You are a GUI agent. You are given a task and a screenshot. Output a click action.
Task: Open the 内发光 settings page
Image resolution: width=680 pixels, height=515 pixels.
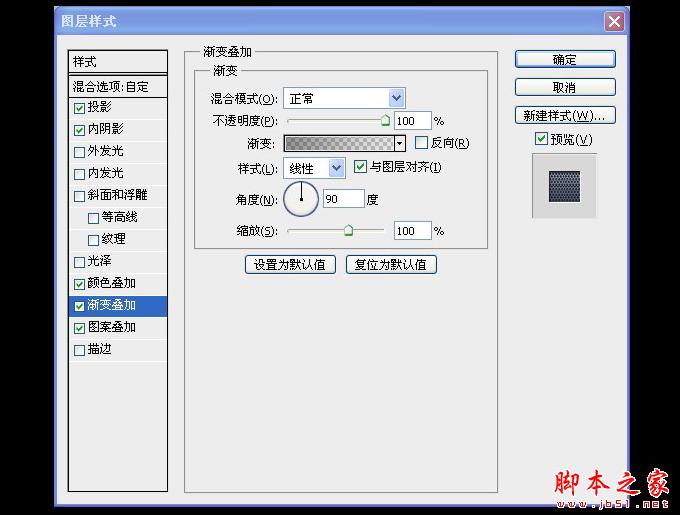coord(106,173)
